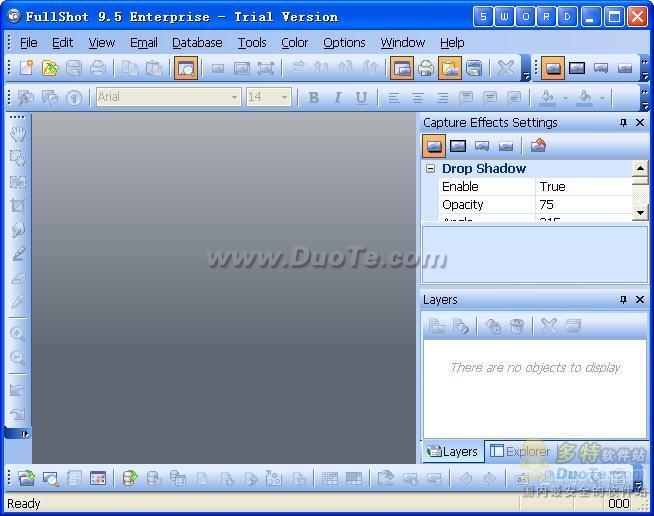This screenshot has height=516, width=654.
Task: Select the Crop tool in the left toolbox
Action: point(18,205)
